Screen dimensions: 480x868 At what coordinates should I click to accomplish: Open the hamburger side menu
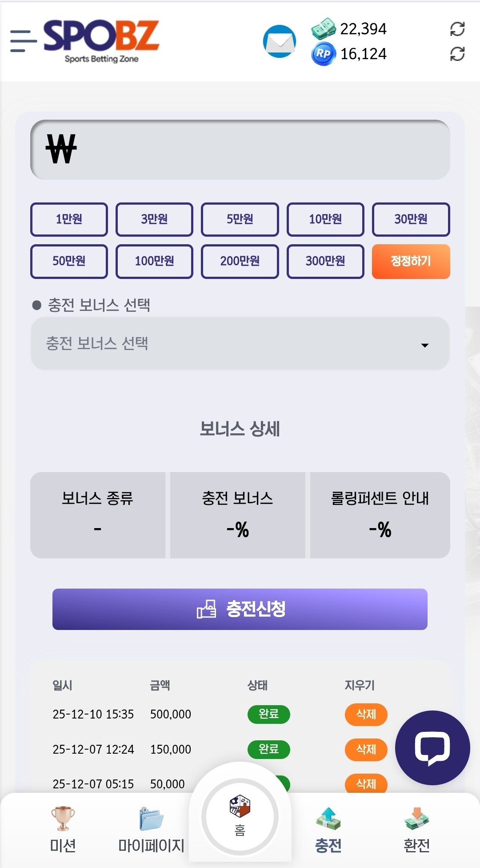point(23,41)
